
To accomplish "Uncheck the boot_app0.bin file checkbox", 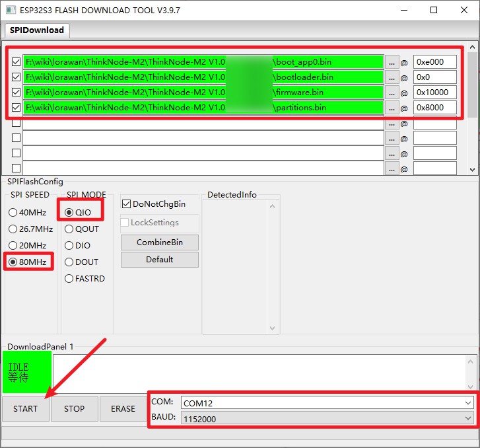I will pyautogui.click(x=17, y=62).
